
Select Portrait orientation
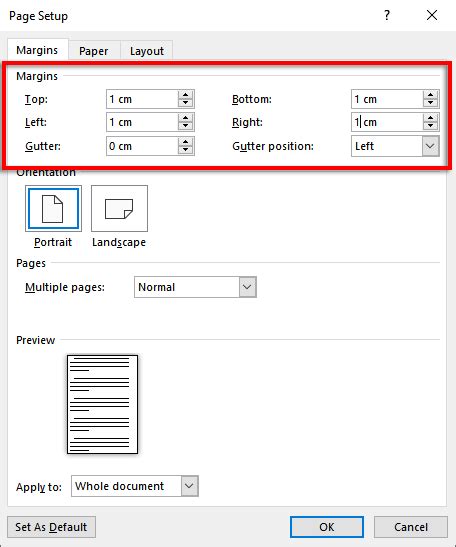(x=53, y=209)
